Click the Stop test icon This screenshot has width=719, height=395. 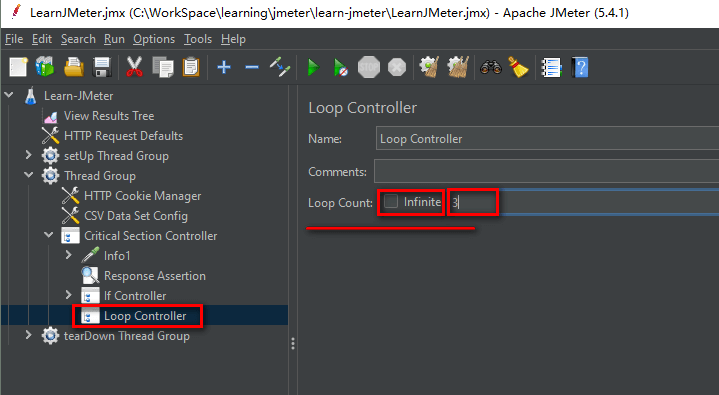[x=369, y=67]
